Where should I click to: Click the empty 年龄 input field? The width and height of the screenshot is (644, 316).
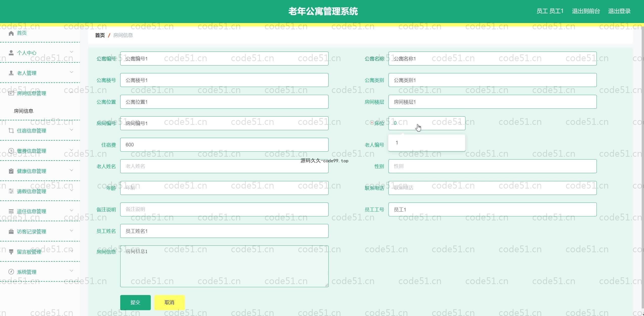coord(224,188)
